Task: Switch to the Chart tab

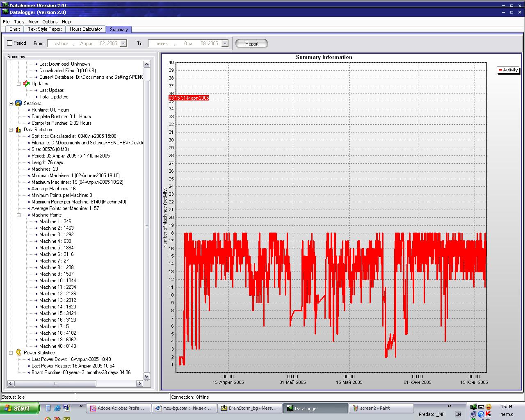Action: 15,29
